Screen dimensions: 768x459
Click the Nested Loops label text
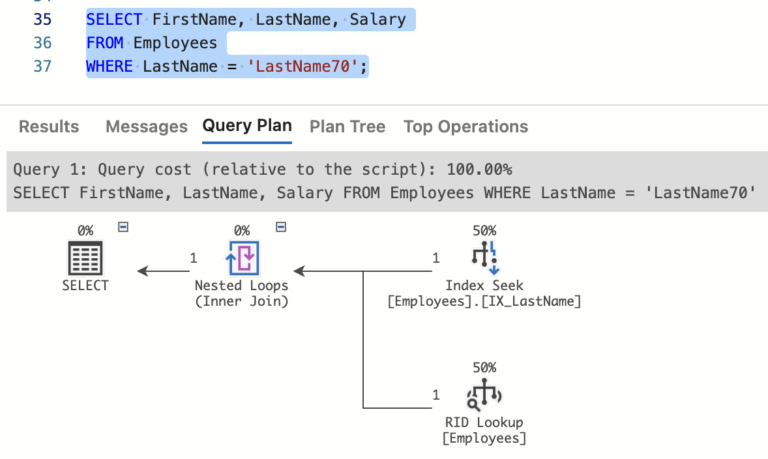coord(241,285)
